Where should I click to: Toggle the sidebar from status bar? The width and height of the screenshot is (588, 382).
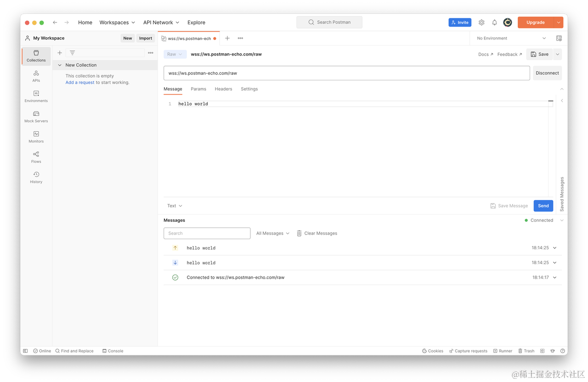click(x=25, y=351)
